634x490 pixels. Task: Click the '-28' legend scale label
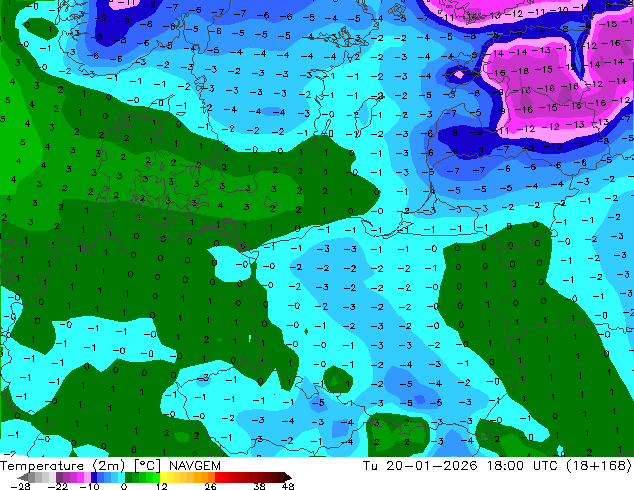pyautogui.click(x=20, y=486)
